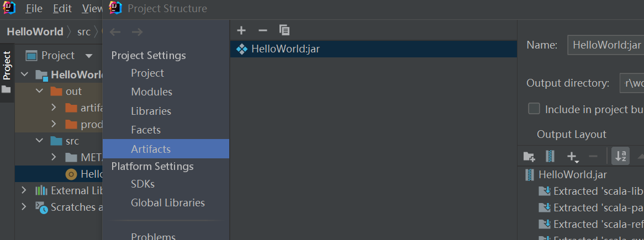Open the Project view dropdown arrow
The height and width of the screenshot is (240, 644).
tap(89, 56)
